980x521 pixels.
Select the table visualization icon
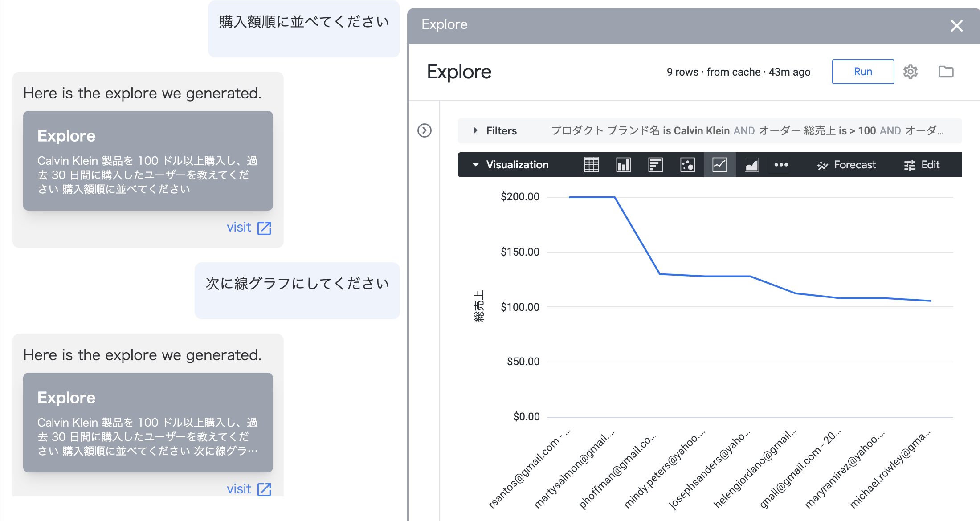[591, 165]
